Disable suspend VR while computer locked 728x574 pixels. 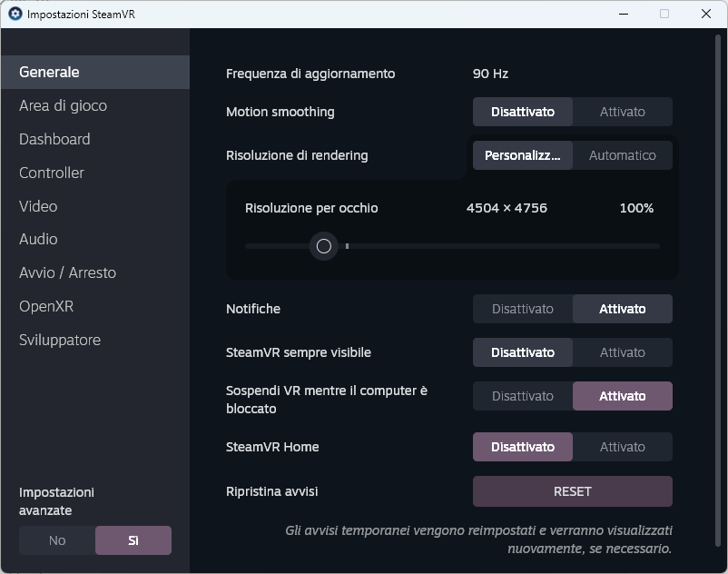point(523,396)
